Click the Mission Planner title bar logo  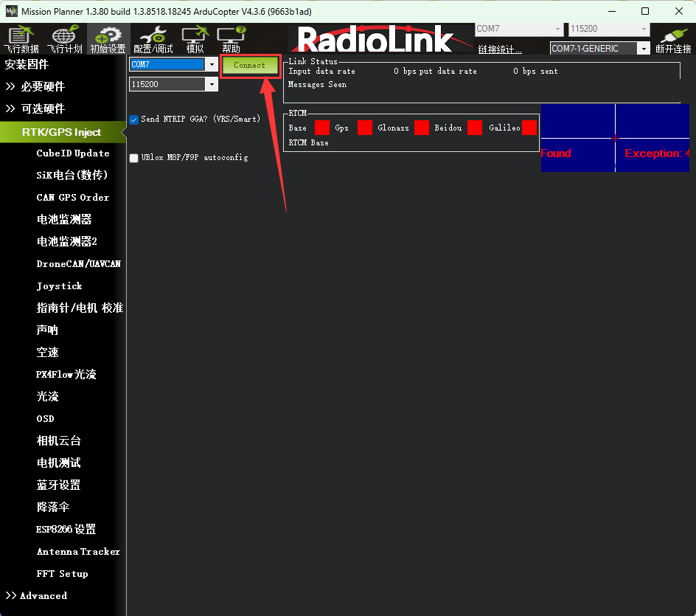click(11, 11)
